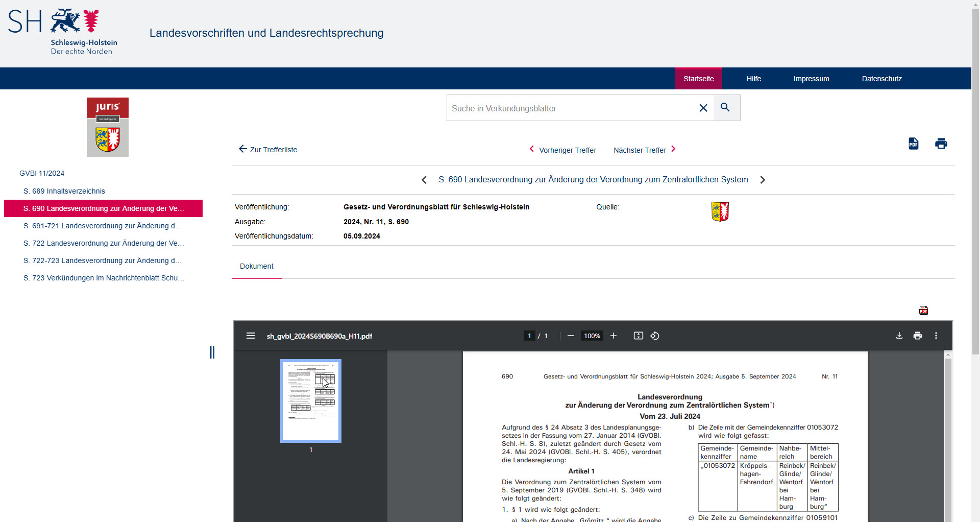Open Impressum page
The height and width of the screenshot is (522, 980).
811,79
